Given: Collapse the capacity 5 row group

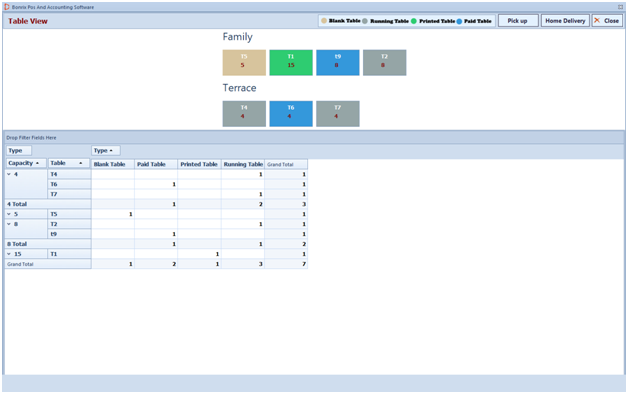Looking at the screenshot, I should [9, 214].
